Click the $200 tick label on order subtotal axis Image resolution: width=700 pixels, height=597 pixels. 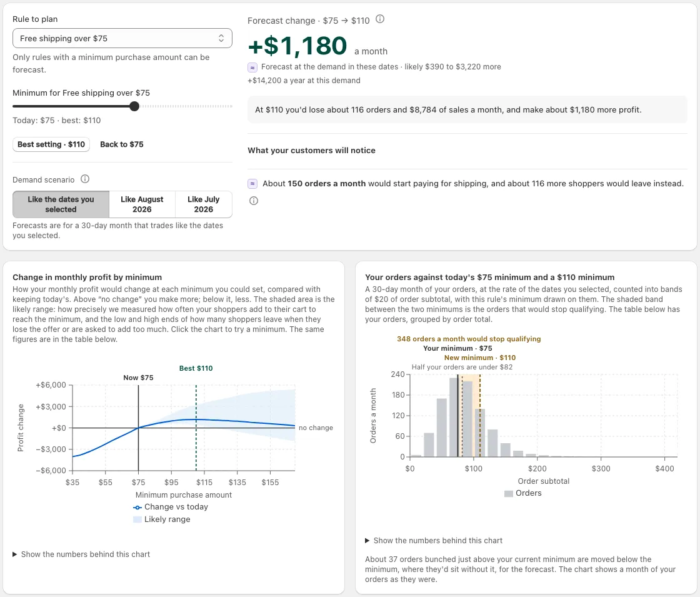pyautogui.click(x=537, y=468)
